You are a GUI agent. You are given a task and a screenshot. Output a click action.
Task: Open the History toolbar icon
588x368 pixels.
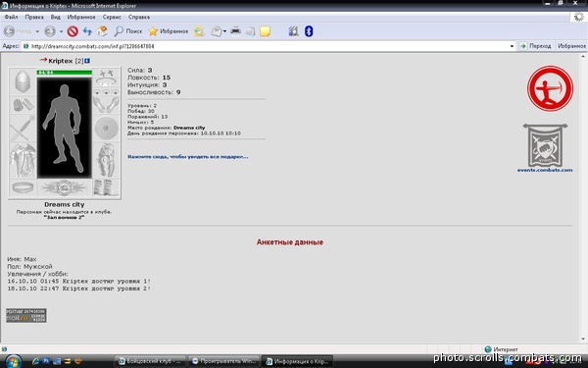(x=199, y=31)
